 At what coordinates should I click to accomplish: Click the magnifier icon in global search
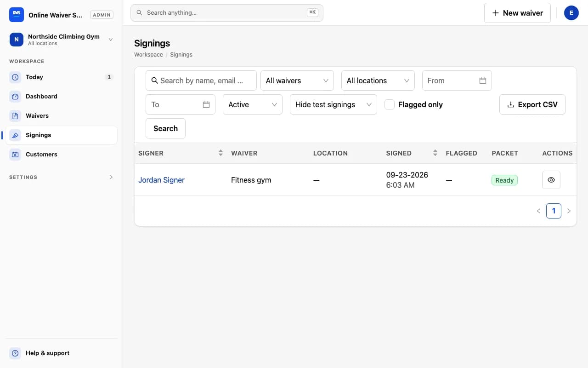[139, 13]
